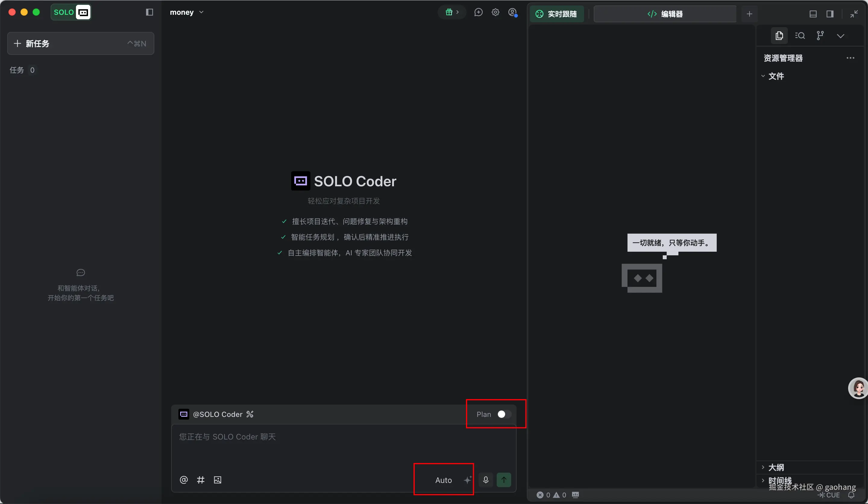This screenshot has width=868, height=504.
Task: Toggle the left task sidebar panel icon
Action: click(x=149, y=12)
